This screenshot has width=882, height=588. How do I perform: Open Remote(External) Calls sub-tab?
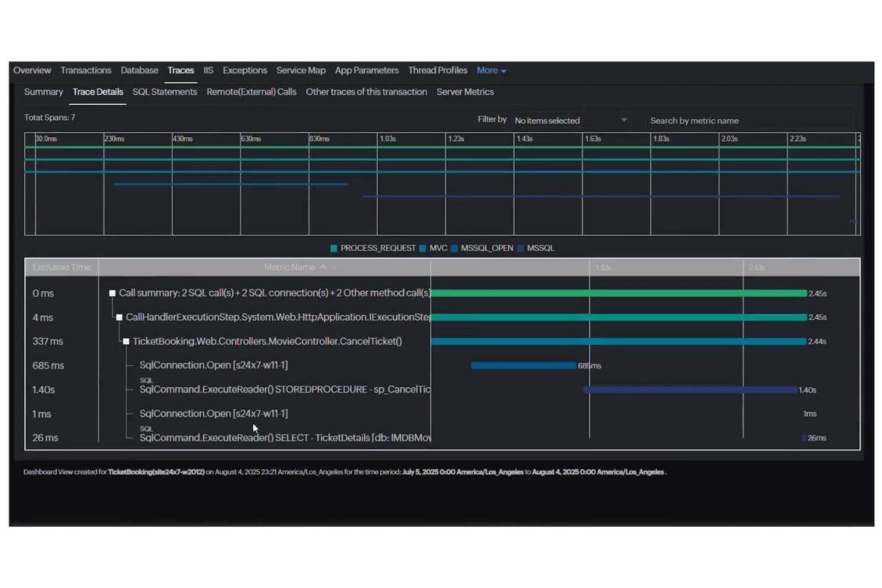[x=251, y=92]
